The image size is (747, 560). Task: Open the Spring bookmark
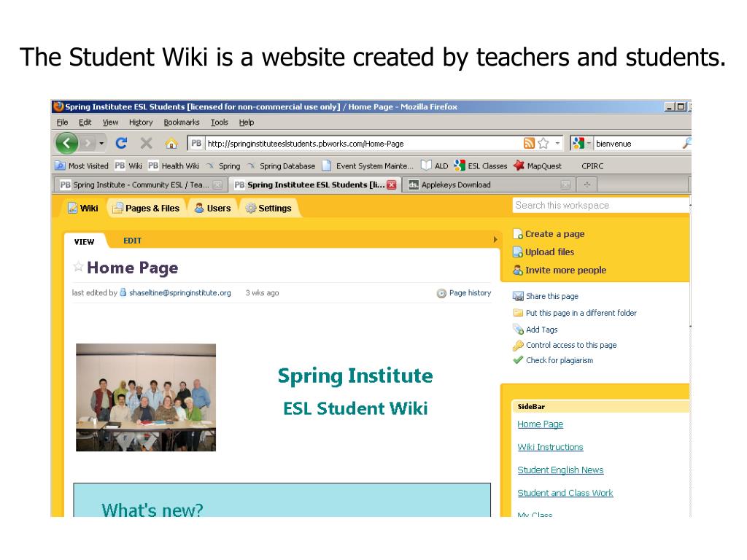(223, 166)
